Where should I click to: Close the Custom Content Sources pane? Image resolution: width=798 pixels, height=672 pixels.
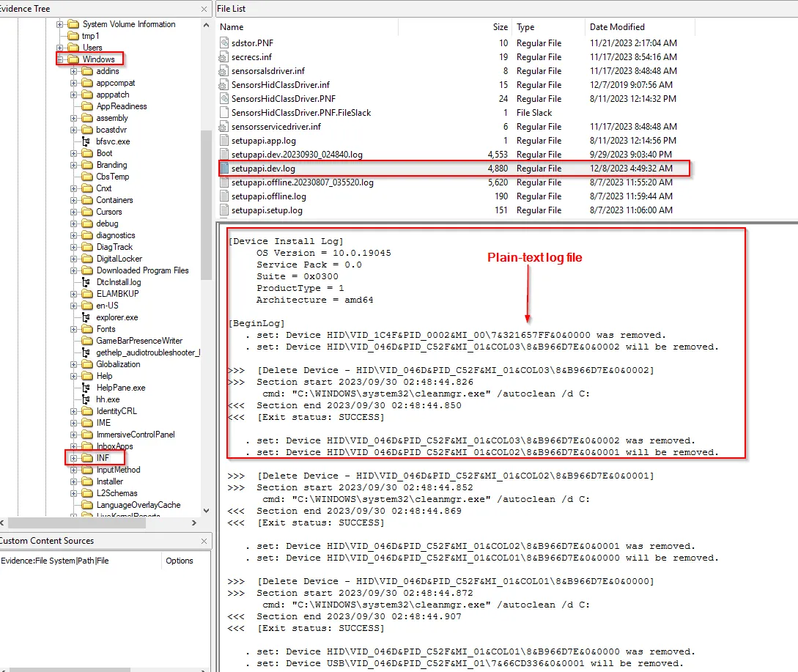point(204,541)
